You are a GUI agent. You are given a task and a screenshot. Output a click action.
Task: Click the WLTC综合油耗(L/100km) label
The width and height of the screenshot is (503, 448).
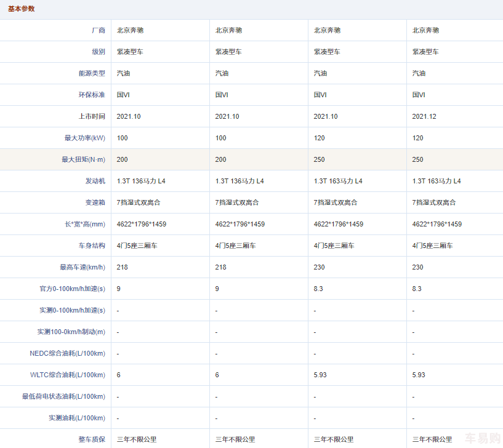pyautogui.click(x=68, y=375)
